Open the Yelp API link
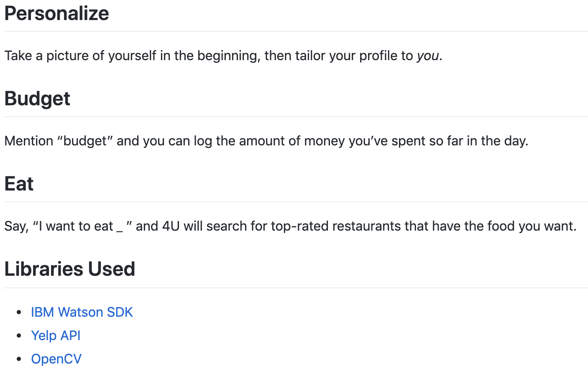 point(56,335)
